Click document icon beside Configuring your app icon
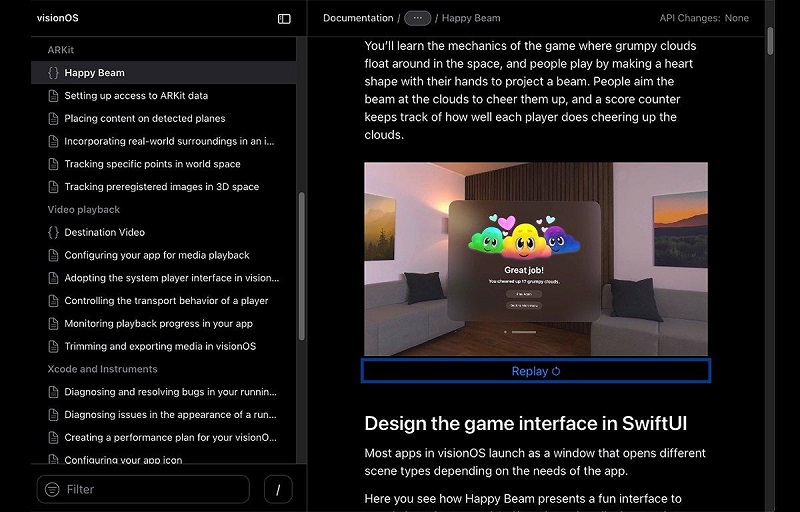 point(53,460)
